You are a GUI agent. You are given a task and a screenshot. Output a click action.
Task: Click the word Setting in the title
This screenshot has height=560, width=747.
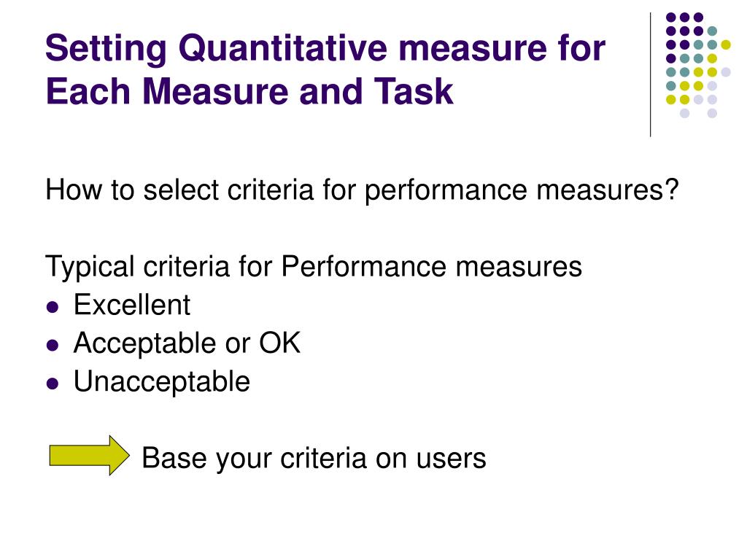107,49
